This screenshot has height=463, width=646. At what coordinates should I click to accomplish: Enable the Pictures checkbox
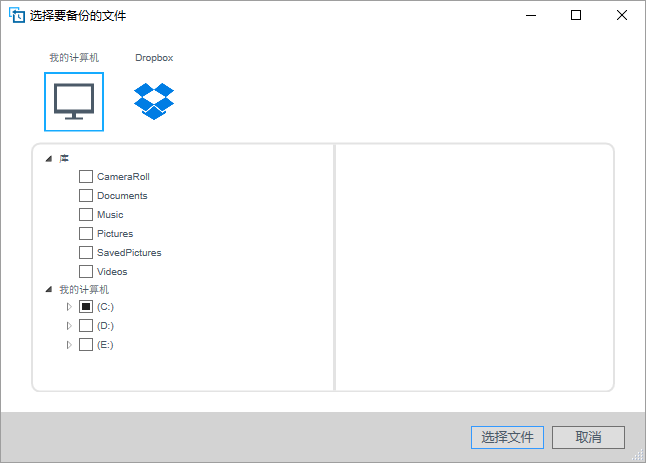tap(86, 233)
